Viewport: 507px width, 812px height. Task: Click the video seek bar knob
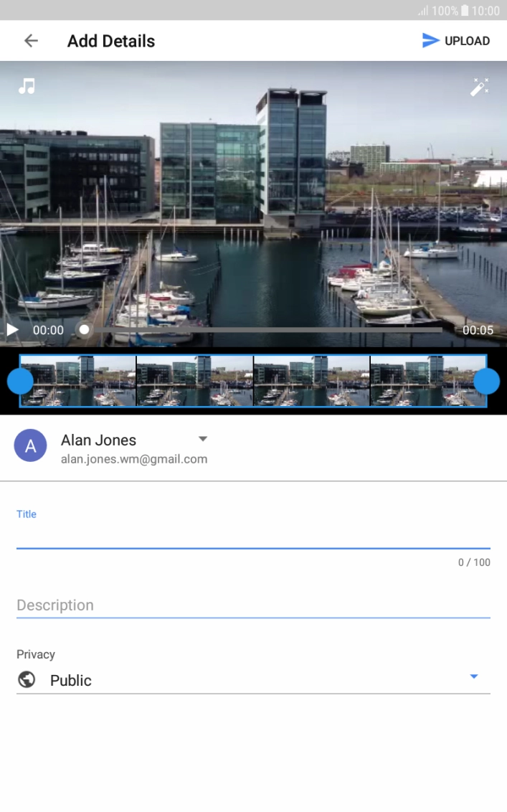(85, 330)
